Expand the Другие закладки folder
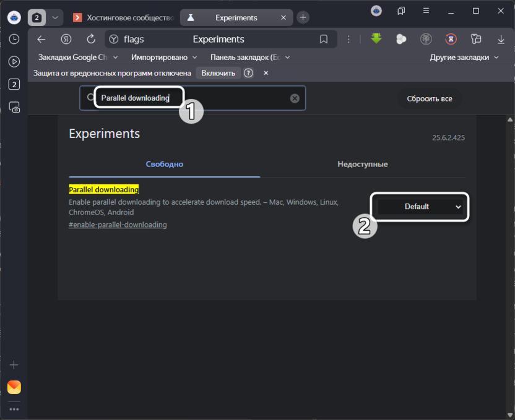This screenshot has height=420, width=515. pos(464,58)
